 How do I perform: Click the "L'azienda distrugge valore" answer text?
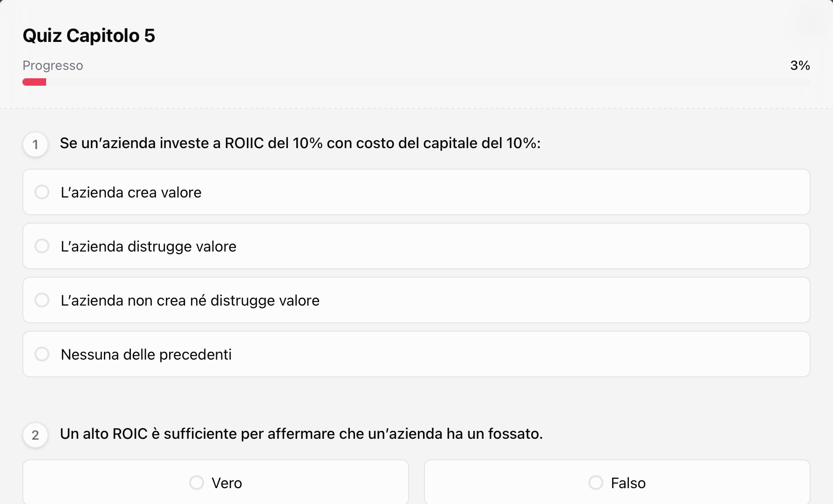[148, 246]
